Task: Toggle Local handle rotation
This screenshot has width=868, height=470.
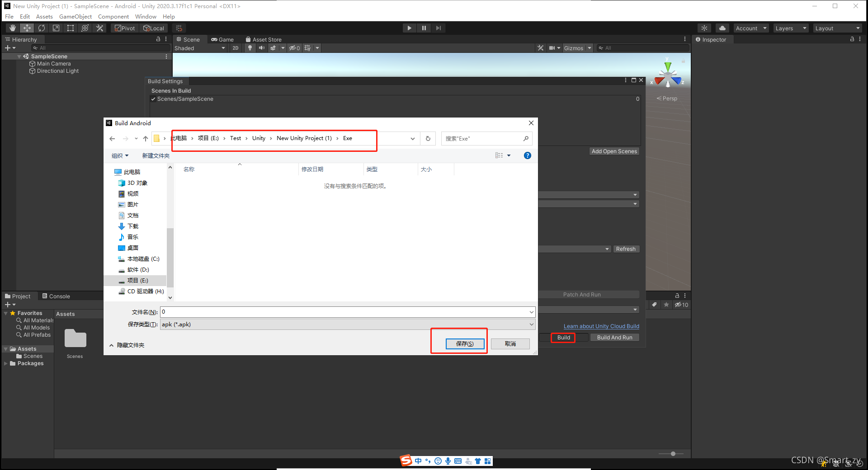Action: 154,28
